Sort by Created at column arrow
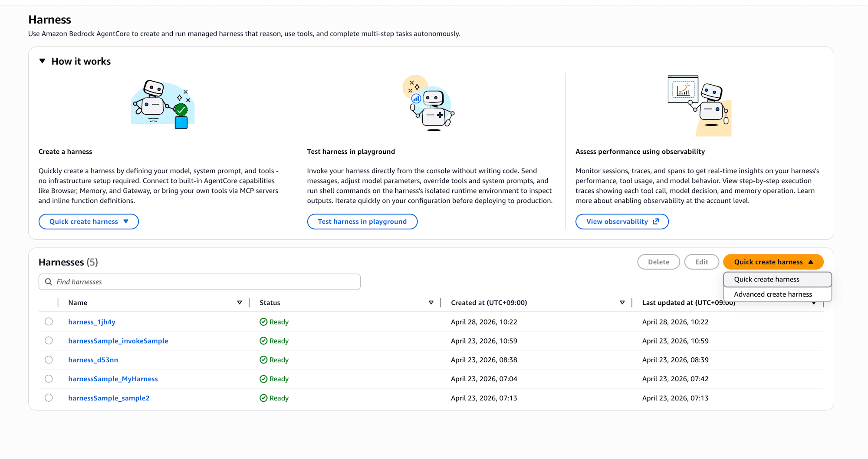 (x=622, y=303)
